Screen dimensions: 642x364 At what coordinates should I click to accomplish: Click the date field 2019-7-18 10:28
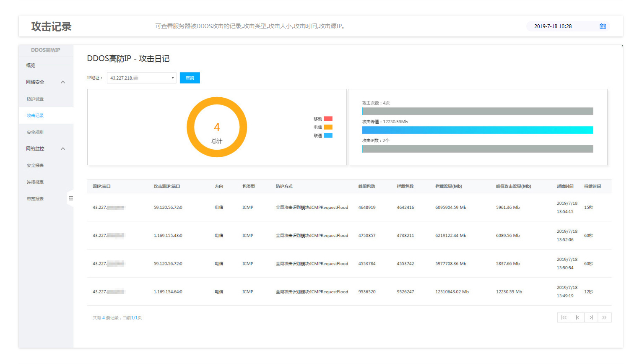pyautogui.click(x=568, y=26)
